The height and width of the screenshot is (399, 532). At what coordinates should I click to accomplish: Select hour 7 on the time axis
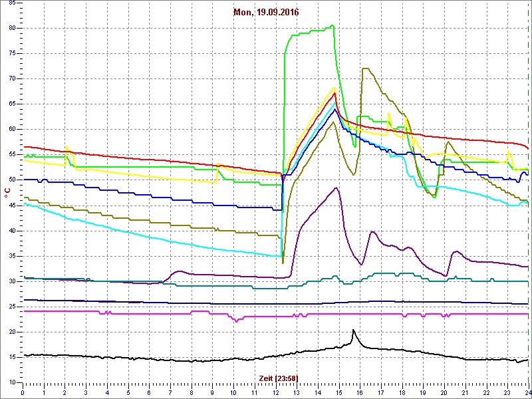pyautogui.click(x=170, y=392)
